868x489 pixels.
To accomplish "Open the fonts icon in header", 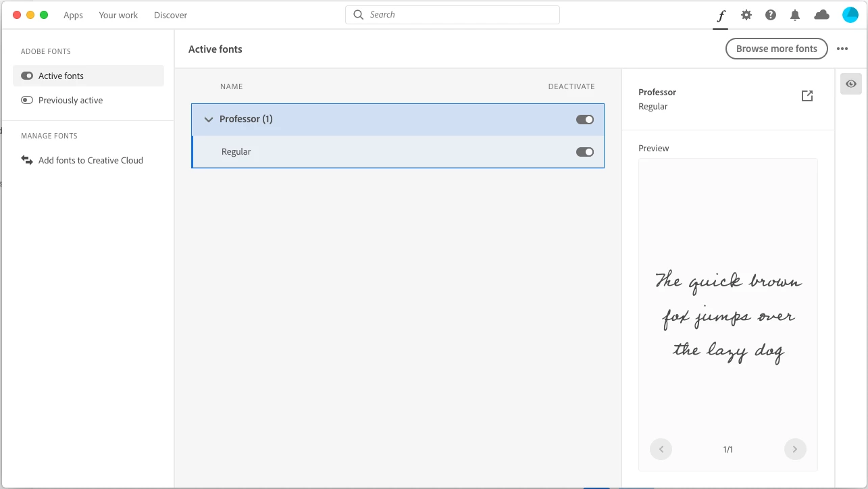I will 721,15.
